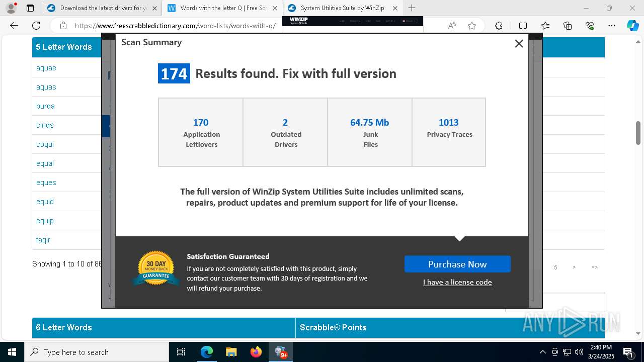644x362 pixels.
Task: Close the Scan Summary dialog
Action: (x=519, y=44)
